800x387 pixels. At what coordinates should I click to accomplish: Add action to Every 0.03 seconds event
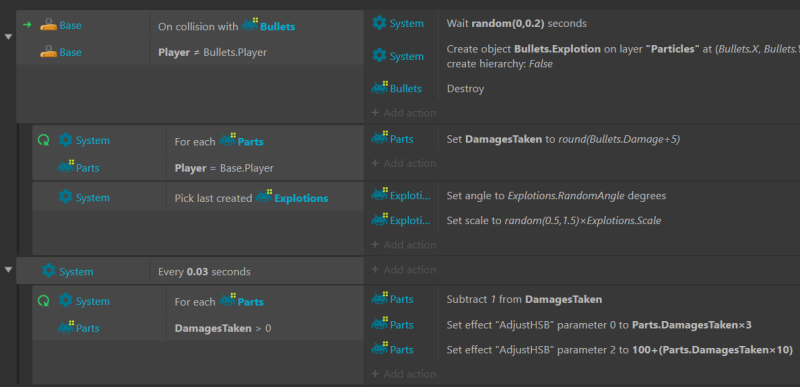(404, 269)
